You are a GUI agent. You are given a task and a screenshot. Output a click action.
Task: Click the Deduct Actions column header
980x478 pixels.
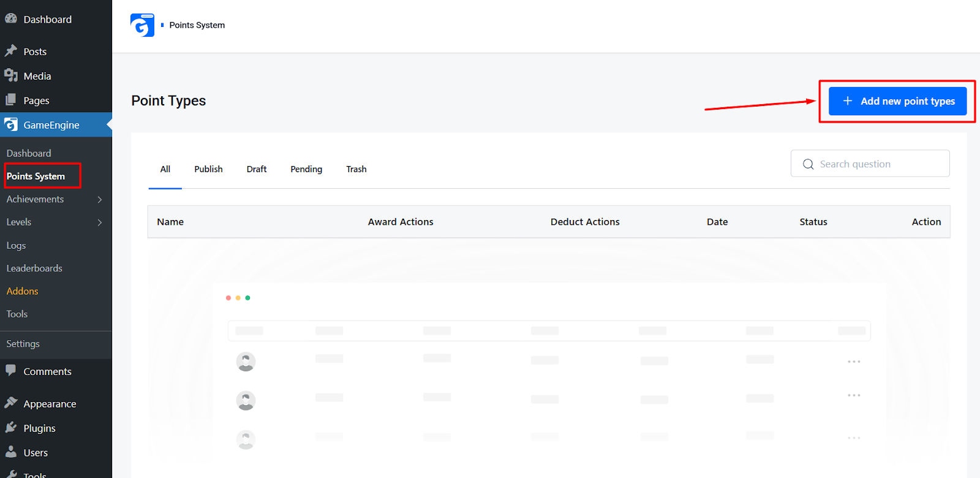585,222
